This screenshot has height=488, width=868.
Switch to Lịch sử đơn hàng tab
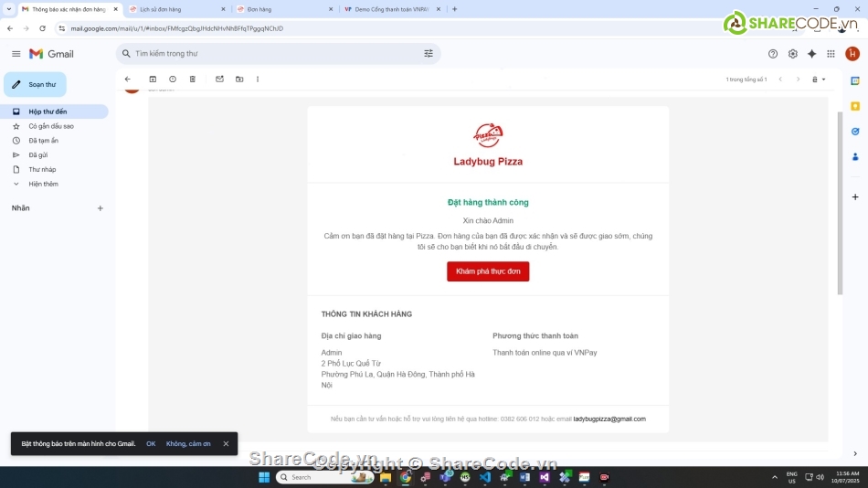[x=176, y=9]
